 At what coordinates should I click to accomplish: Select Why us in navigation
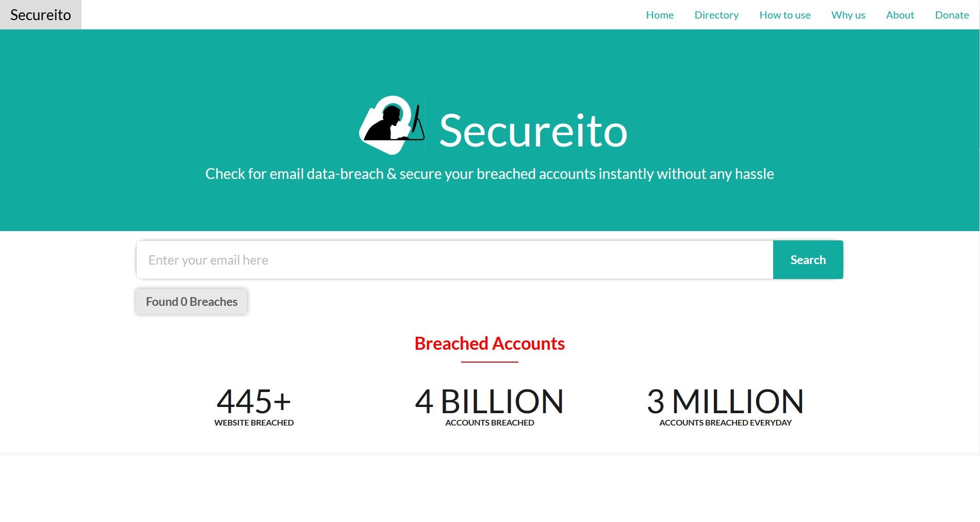point(848,15)
